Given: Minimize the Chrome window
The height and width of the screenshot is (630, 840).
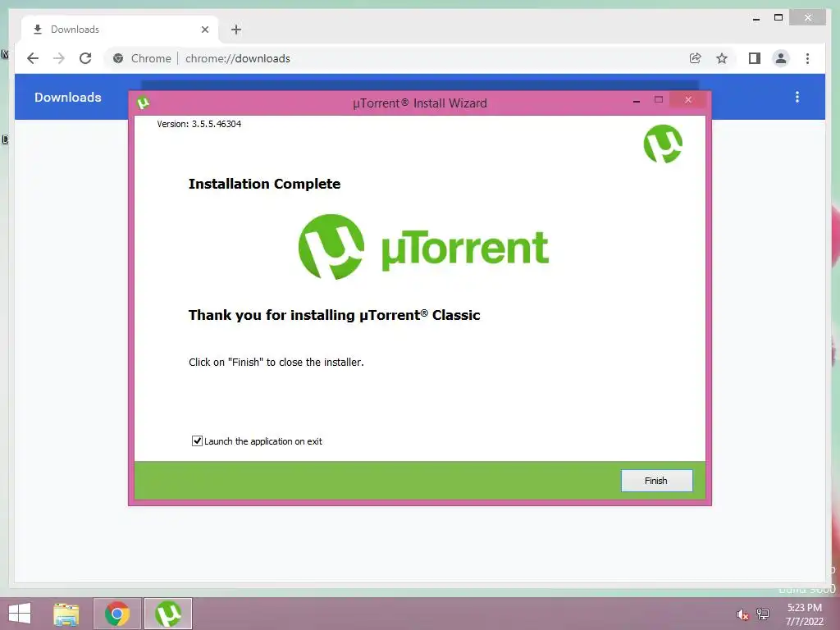Looking at the screenshot, I should click(756, 18).
